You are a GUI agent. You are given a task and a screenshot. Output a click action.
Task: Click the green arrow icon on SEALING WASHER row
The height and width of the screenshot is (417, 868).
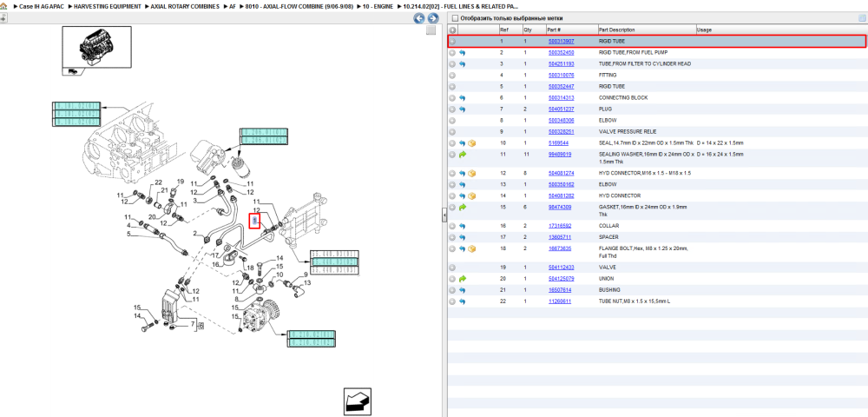463,155
